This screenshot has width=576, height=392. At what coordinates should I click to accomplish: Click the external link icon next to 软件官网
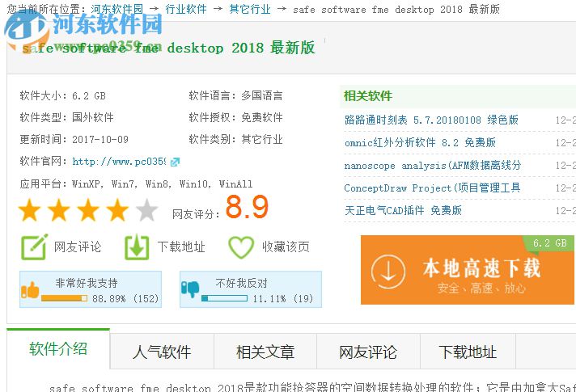tap(176, 162)
